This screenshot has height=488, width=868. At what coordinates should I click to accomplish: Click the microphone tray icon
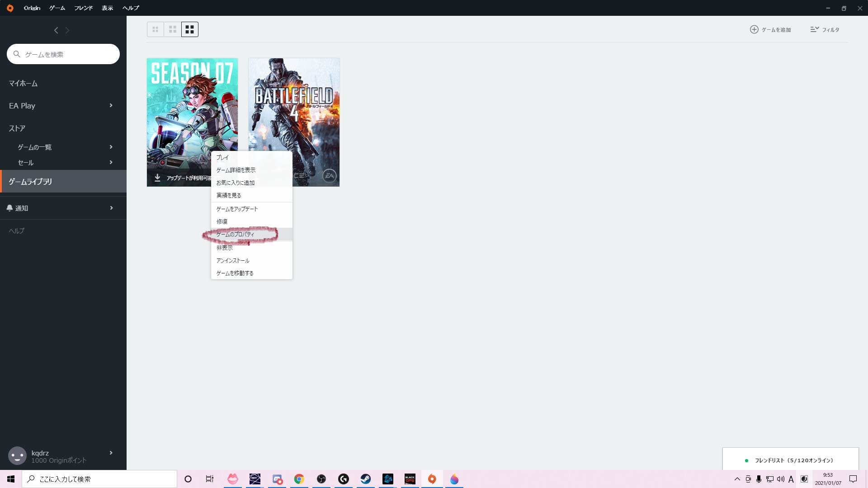click(x=759, y=479)
